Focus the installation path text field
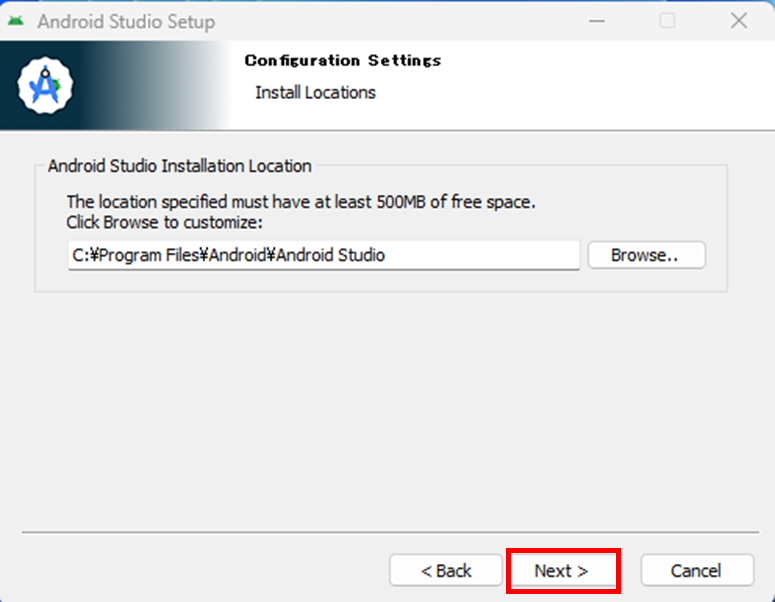775x602 pixels. 323,255
